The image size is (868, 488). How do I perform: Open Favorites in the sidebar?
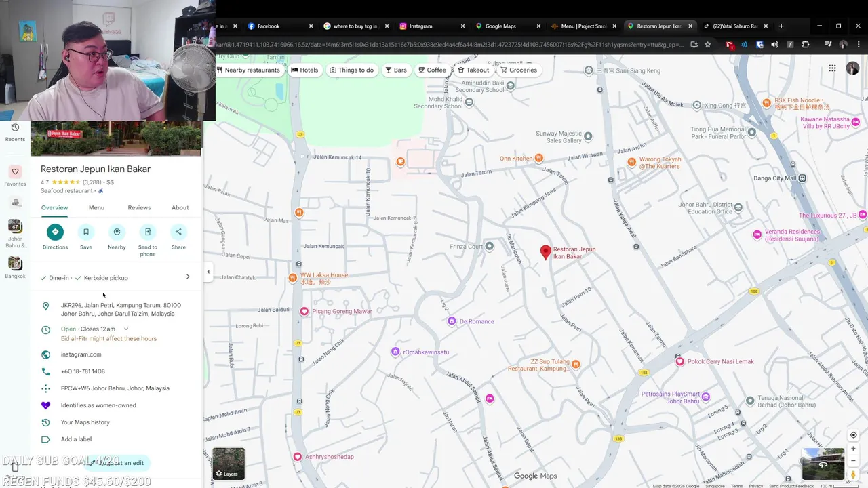(15, 176)
